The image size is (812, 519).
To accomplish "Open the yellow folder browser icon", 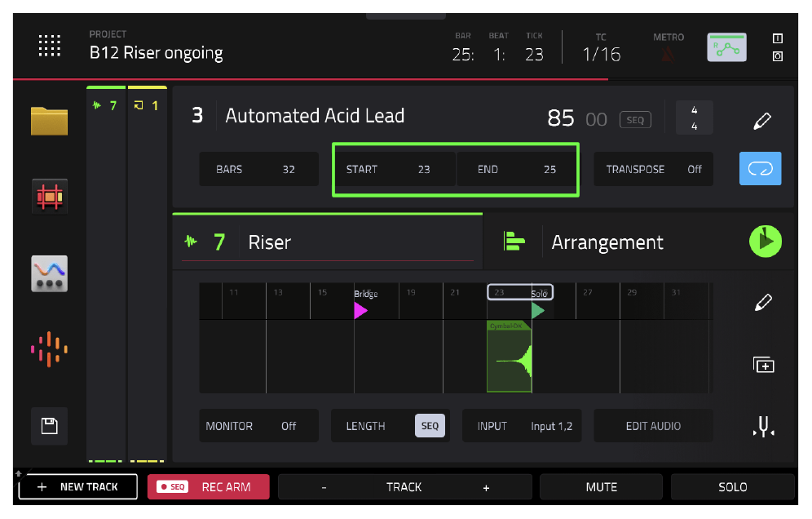I will pos(49,121).
